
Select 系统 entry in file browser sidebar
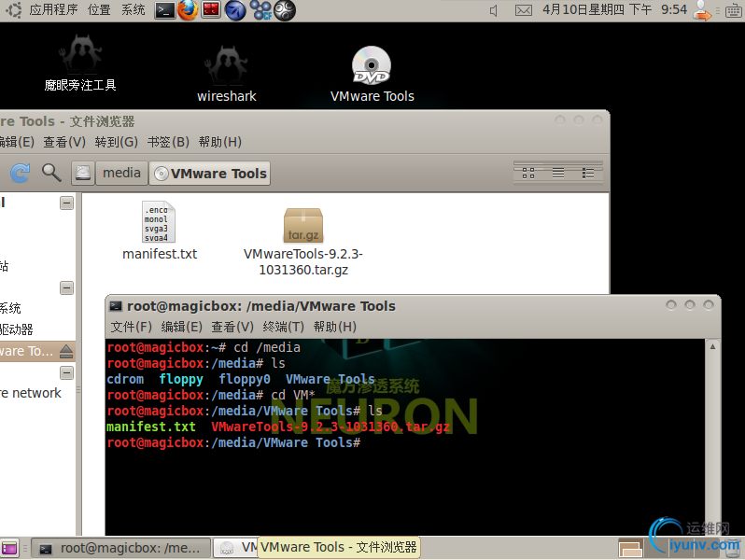(10, 308)
